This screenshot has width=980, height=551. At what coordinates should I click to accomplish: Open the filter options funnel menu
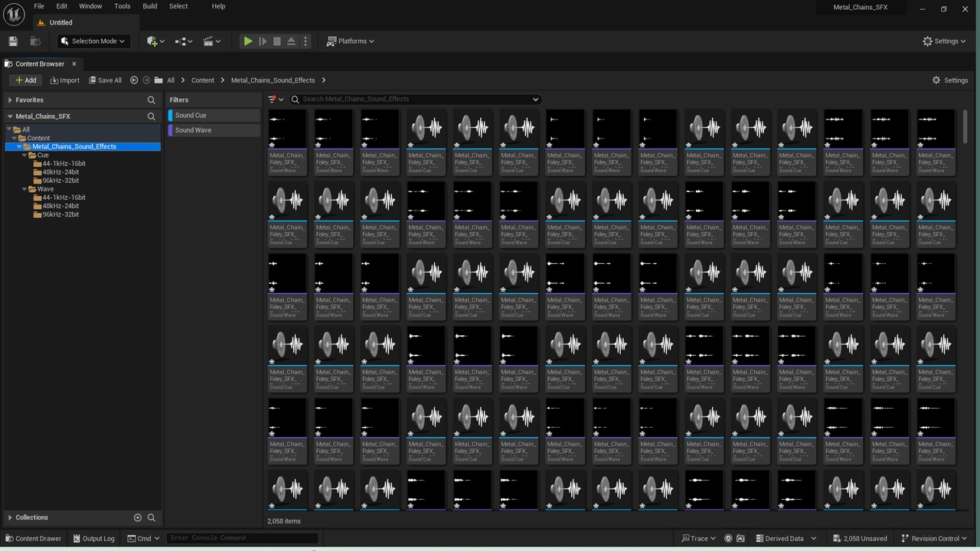[276, 99]
